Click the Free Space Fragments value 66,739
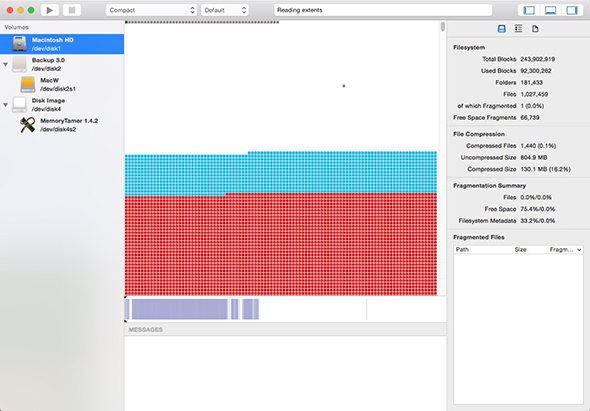This screenshot has height=411, width=590. point(530,117)
